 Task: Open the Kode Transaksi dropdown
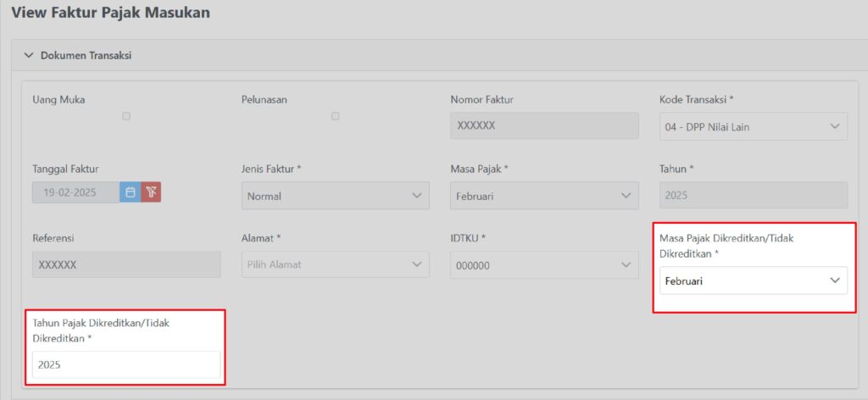(x=753, y=127)
